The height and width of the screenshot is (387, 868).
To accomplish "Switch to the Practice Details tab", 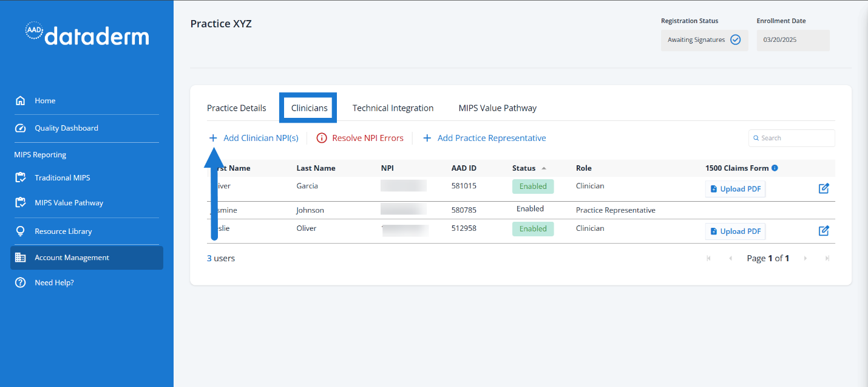I will [236, 108].
